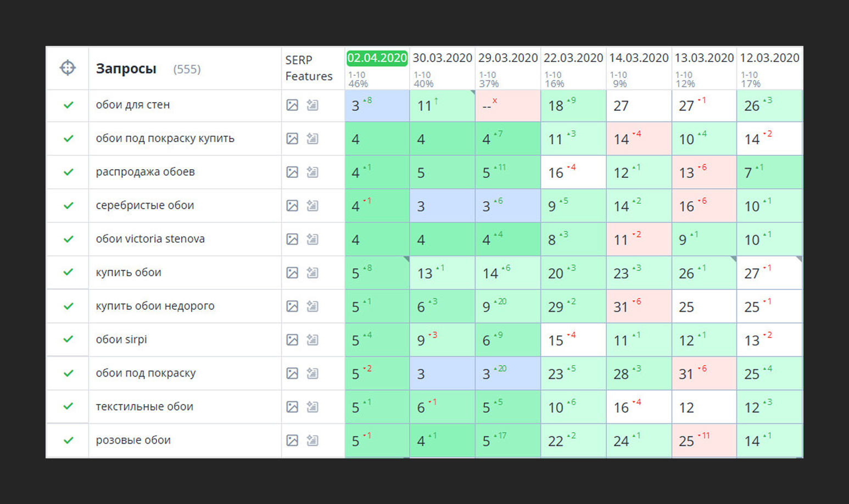Toggle checkmark for обои sirpi

point(68,339)
